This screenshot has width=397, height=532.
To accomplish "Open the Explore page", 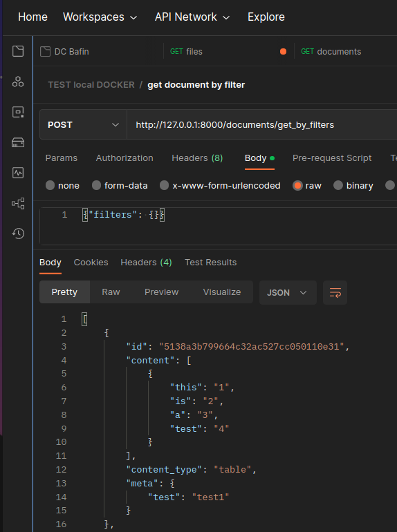I will pos(266,17).
